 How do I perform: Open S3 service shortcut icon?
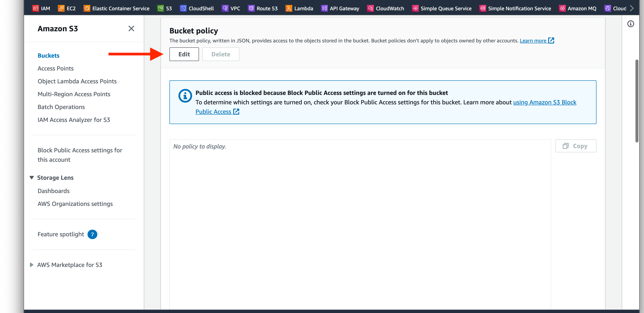tap(160, 8)
